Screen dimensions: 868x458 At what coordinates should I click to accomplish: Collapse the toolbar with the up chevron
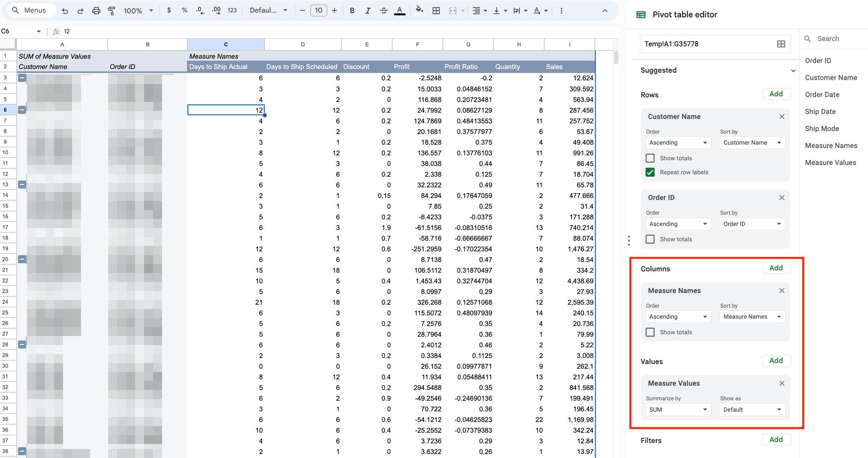point(605,11)
